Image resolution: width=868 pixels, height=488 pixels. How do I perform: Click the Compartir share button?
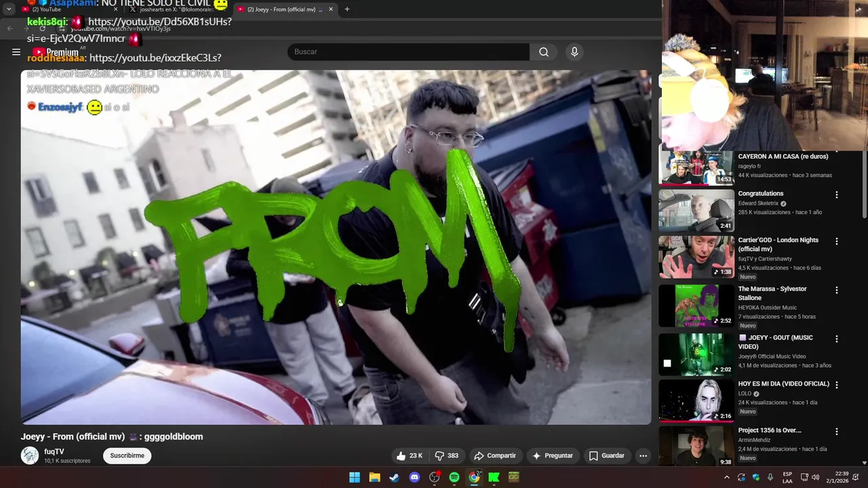pos(495,455)
